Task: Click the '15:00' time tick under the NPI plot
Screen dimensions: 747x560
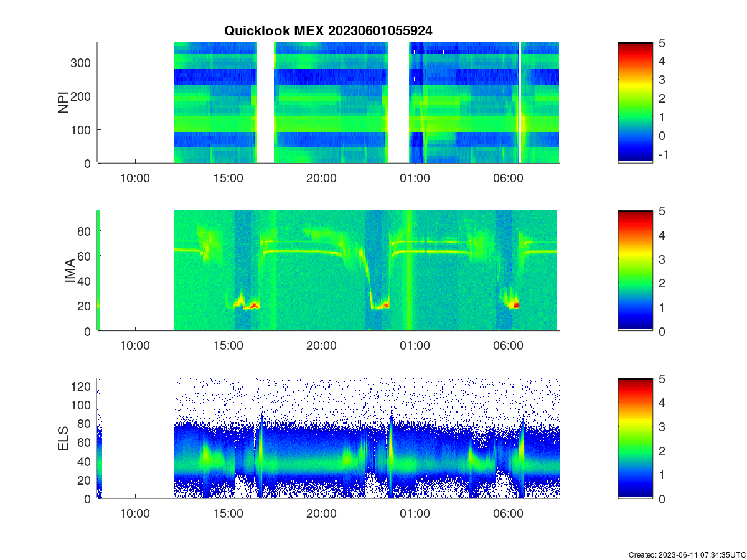Action: pos(228,177)
